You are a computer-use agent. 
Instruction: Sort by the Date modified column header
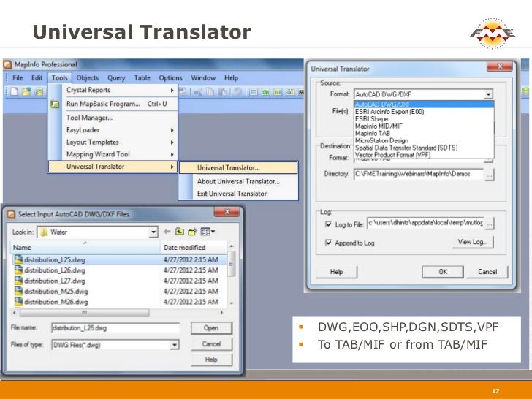(x=193, y=248)
